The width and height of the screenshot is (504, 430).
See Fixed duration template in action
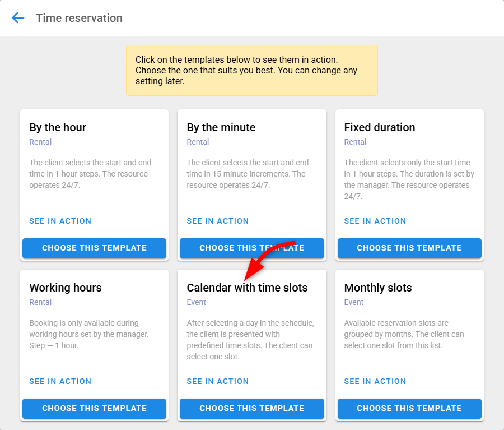(x=375, y=221)
